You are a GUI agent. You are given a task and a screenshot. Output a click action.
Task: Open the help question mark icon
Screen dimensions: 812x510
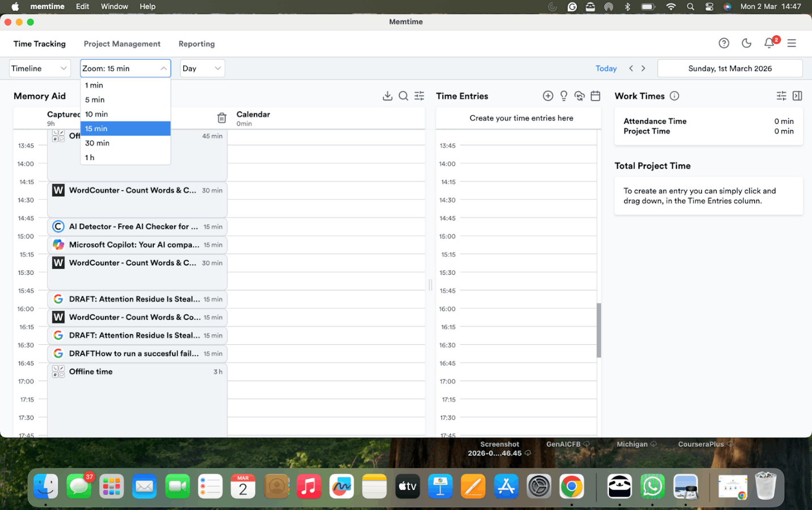tap(723, 43)
